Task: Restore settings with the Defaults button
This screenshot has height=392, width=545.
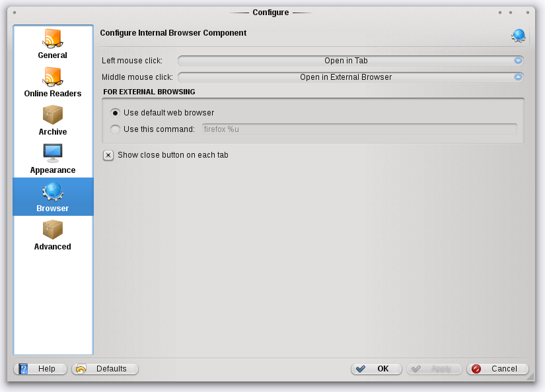Action: click(x=105, y=369)
